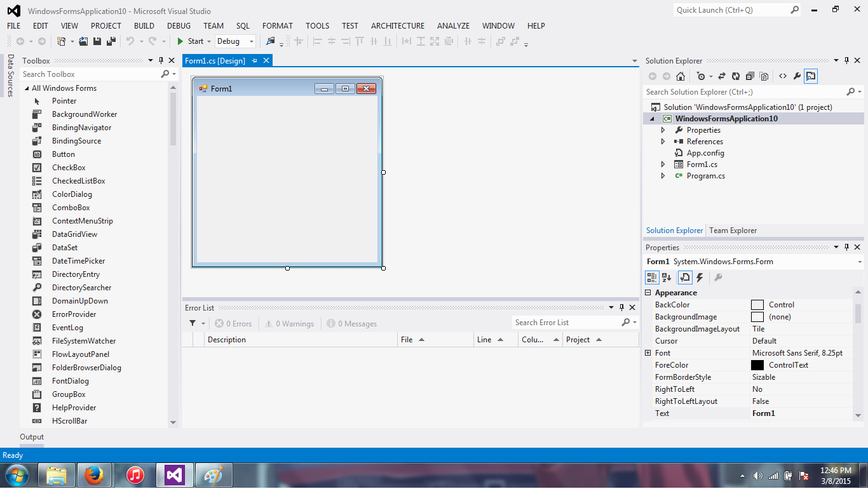Click the single-disk Save toolbar icon
This screenshot has width=868, height=489.
[97, 41]
